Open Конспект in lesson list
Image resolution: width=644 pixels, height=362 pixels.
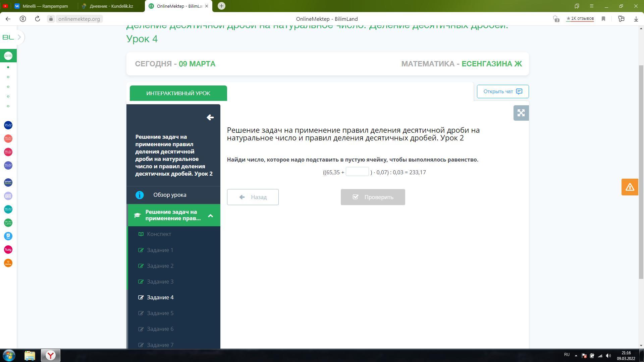point(159,234)
